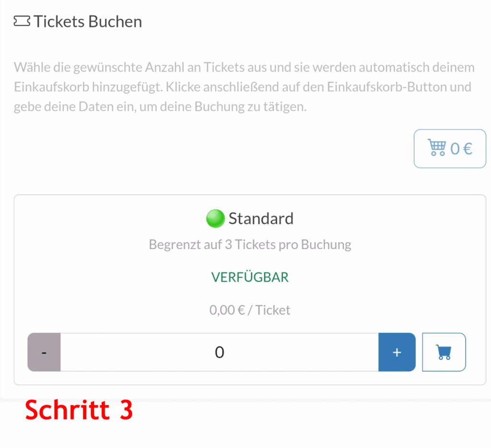
Task: Click the "Begrenzt auf 3 Tickets pro Buchung" note
Action: tap(250, 245)
